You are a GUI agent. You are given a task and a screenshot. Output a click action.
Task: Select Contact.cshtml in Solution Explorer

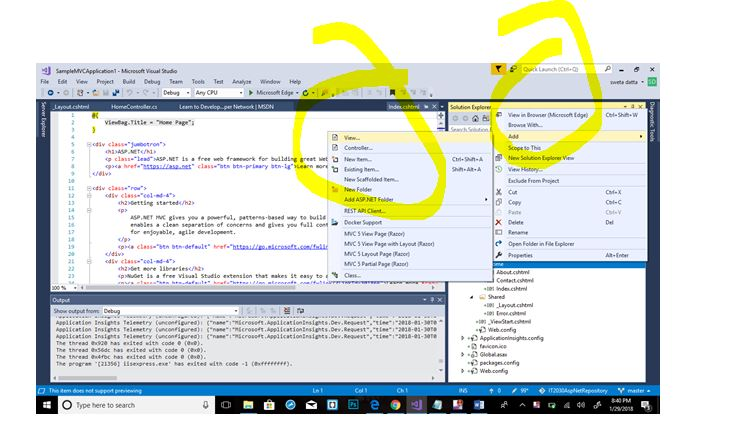514,281
